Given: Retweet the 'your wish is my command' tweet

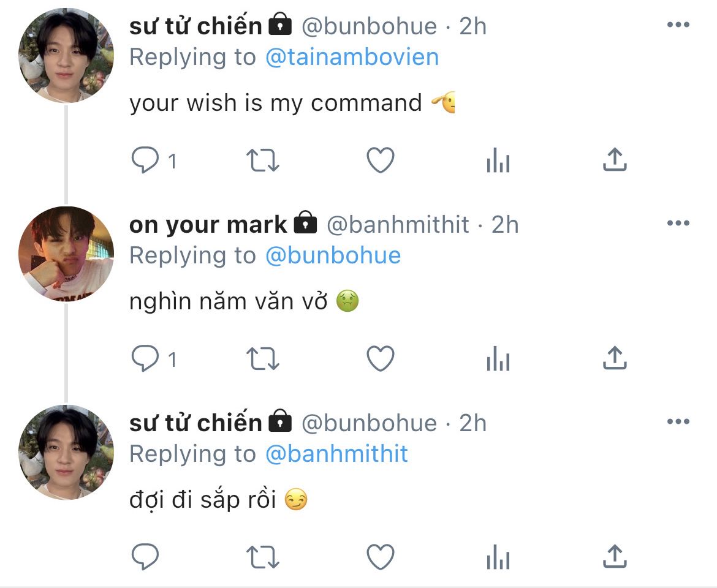Looking at the screenshot, I should [x=262, y=160].
